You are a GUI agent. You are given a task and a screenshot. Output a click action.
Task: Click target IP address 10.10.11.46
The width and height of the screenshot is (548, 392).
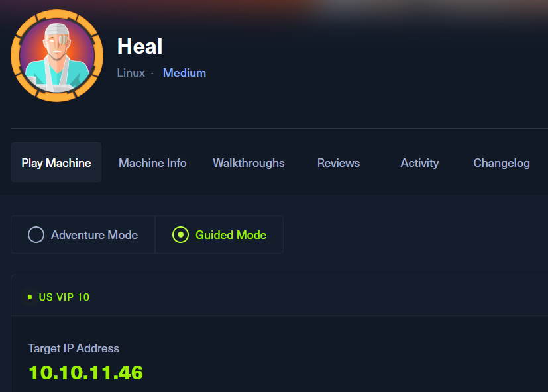85,372
